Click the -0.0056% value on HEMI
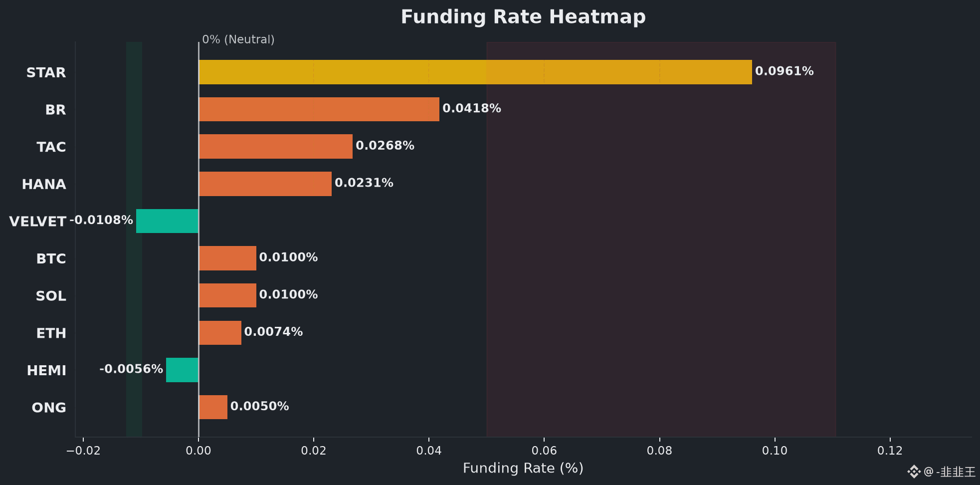980x485 pixels. [x=131, y=369]
